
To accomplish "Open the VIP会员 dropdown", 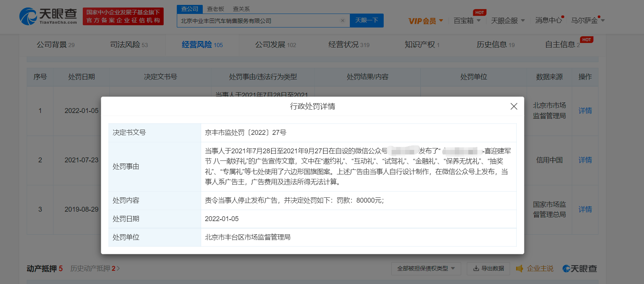I will point(426,21).
